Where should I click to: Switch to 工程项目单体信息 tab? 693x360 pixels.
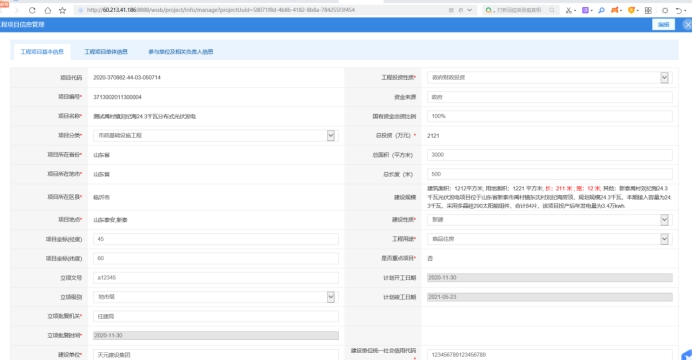(x=106, y=52)
